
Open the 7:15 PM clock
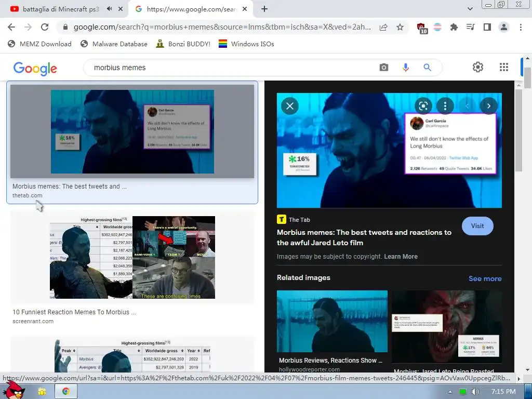[503, 392]
